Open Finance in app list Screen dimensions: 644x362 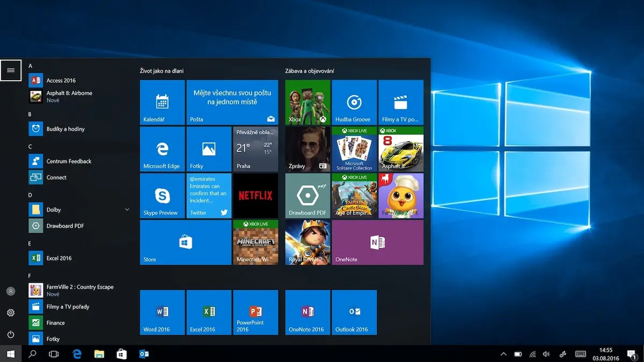pyautogui.click(x=79, y=323)
